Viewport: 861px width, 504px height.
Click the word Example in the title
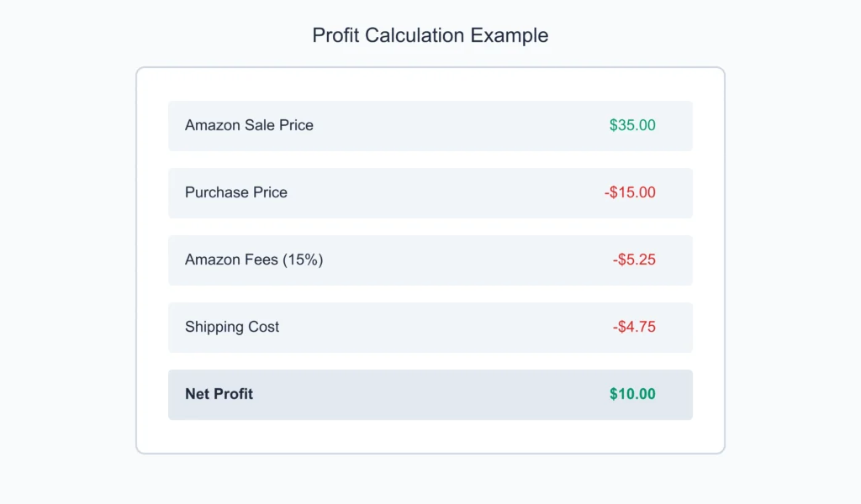point(509,35)
